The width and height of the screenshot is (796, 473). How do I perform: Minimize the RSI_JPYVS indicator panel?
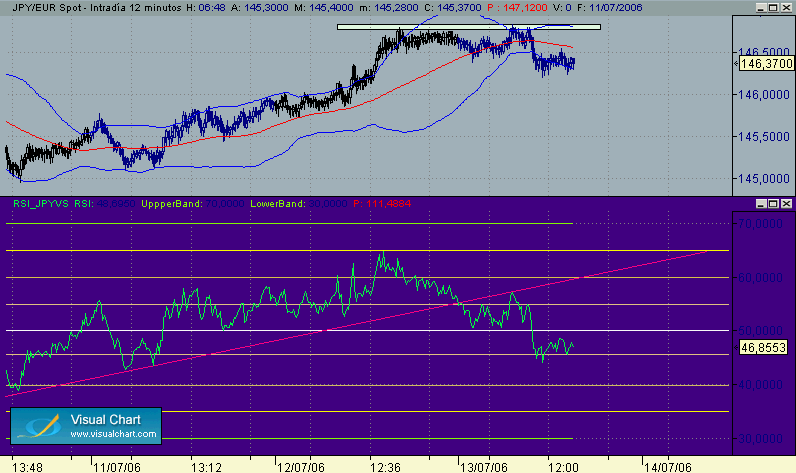tap(760, 204)
